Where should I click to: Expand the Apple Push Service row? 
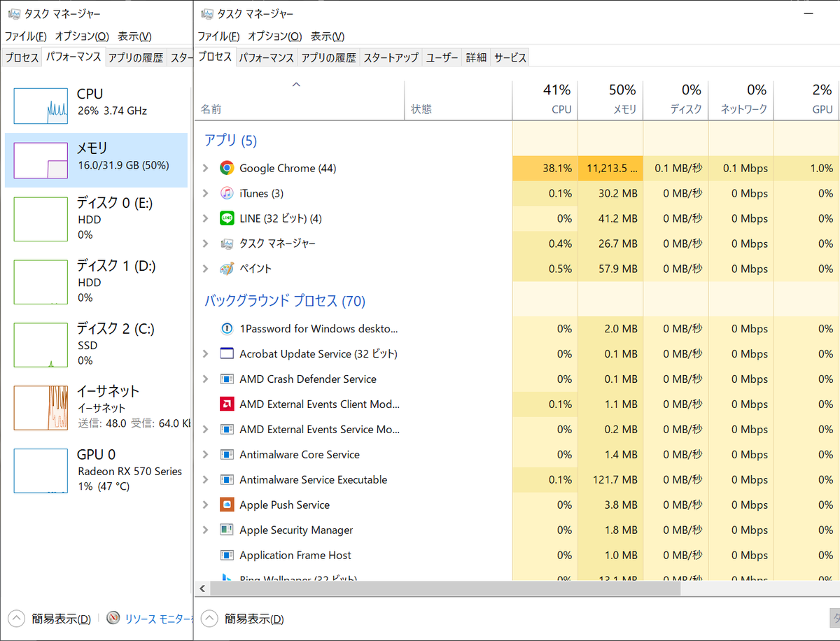[x=205, y=505]
